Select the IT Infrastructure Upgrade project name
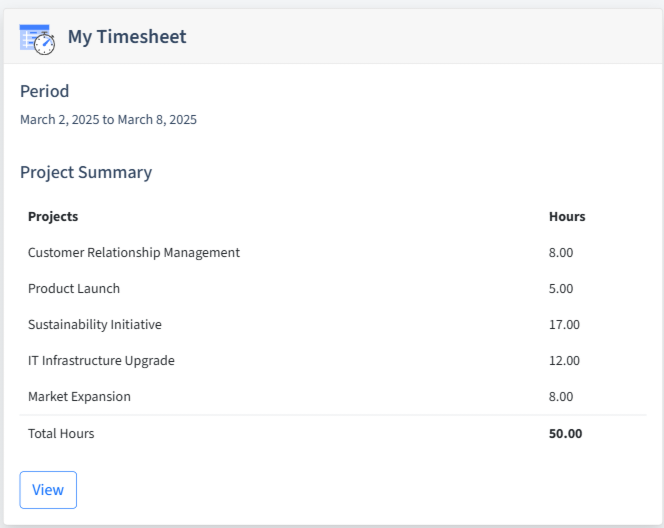Viewport: 664px width, 528px height. (101, 360)
